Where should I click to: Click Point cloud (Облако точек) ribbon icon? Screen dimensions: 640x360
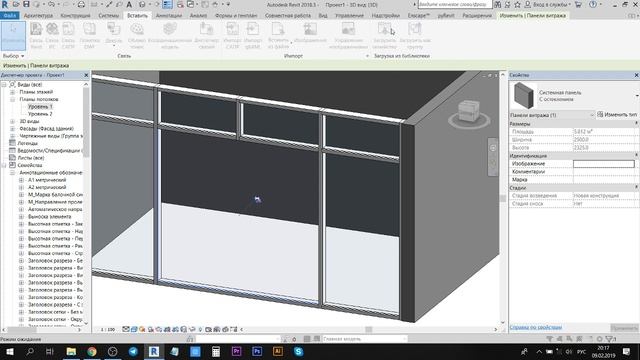137,36
